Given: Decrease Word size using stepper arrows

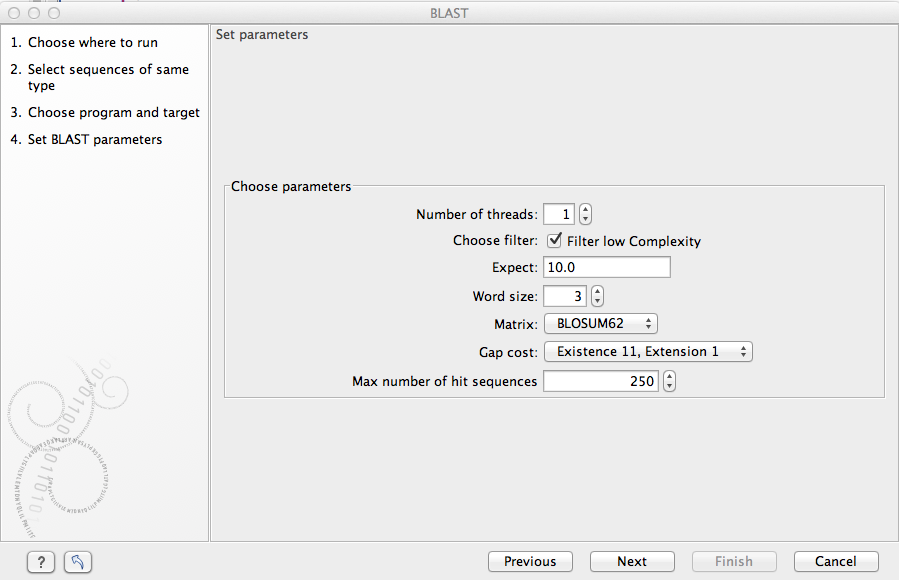Looking at the screenshot, I should tap(597, 300).
